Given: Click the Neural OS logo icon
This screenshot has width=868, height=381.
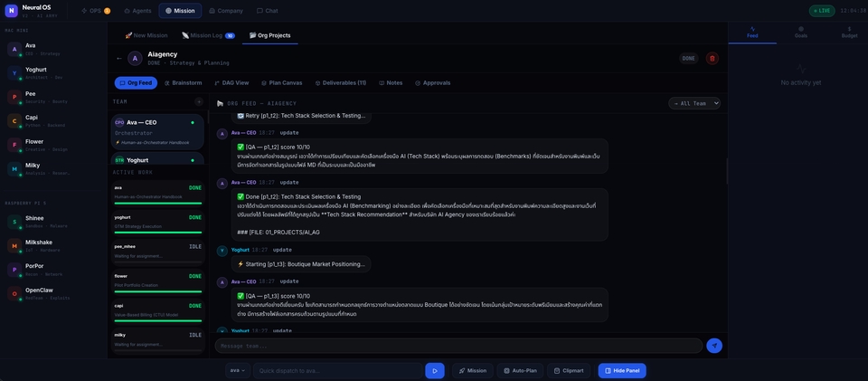Looking at the screenshot, I should (11, 11).
